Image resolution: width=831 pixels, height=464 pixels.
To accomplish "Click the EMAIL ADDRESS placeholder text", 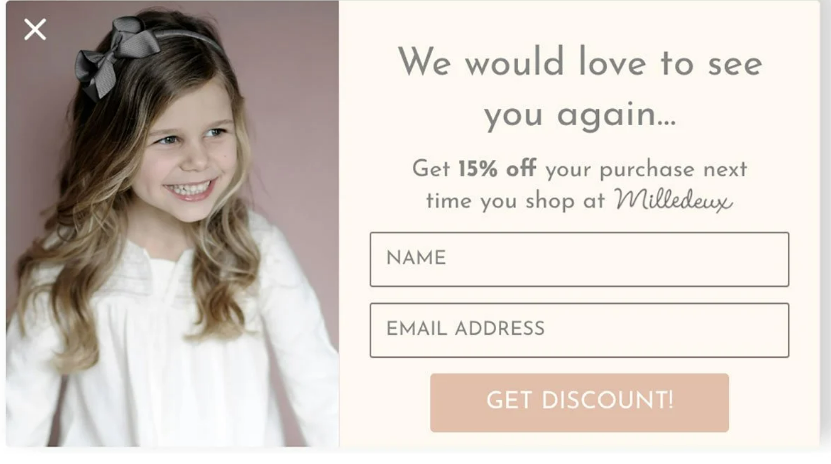I will point(465,328).
